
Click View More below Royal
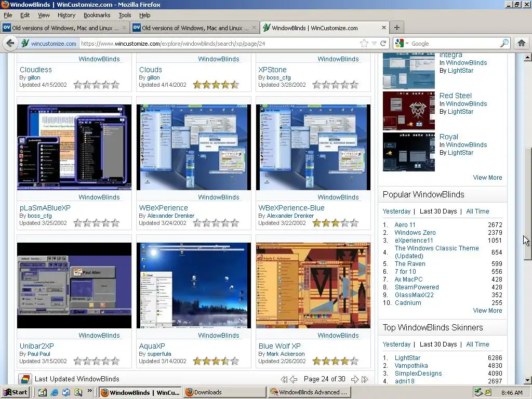(x=487, y=178)
